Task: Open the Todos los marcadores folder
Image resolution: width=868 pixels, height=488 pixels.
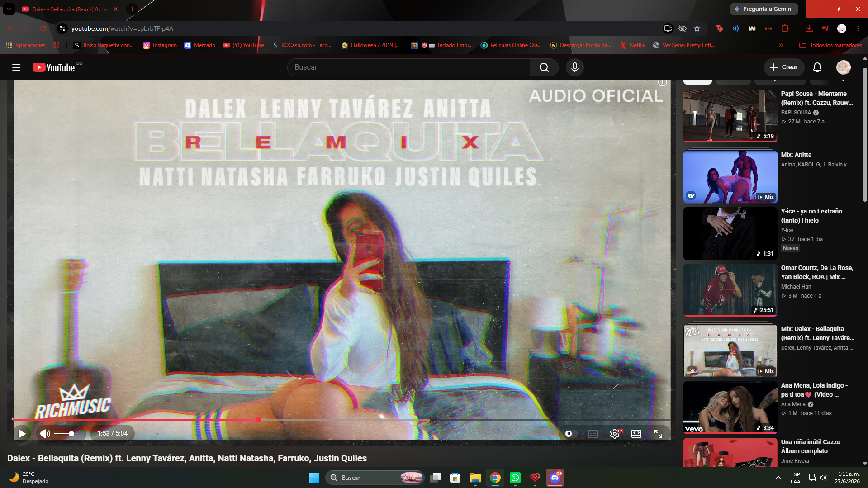Action: click(830, 45)
